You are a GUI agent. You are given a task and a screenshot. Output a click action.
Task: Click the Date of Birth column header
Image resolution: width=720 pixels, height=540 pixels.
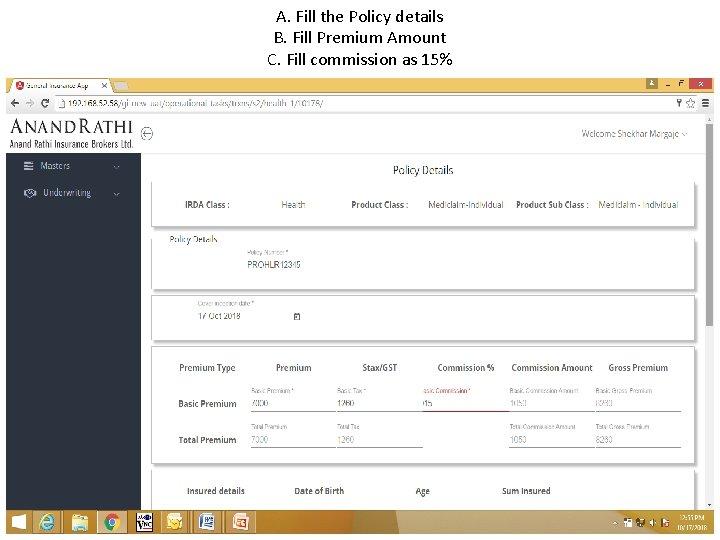[319, 491]
